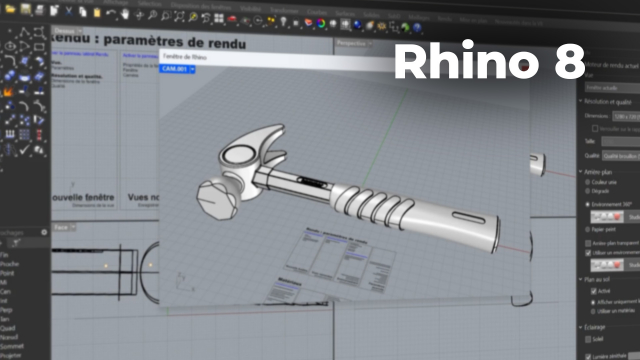Image resolution: width=640 pixels, height=360 pixels.
Task: Select the Rectangle tool in left sidebar
Action: [x=39, y=47]
